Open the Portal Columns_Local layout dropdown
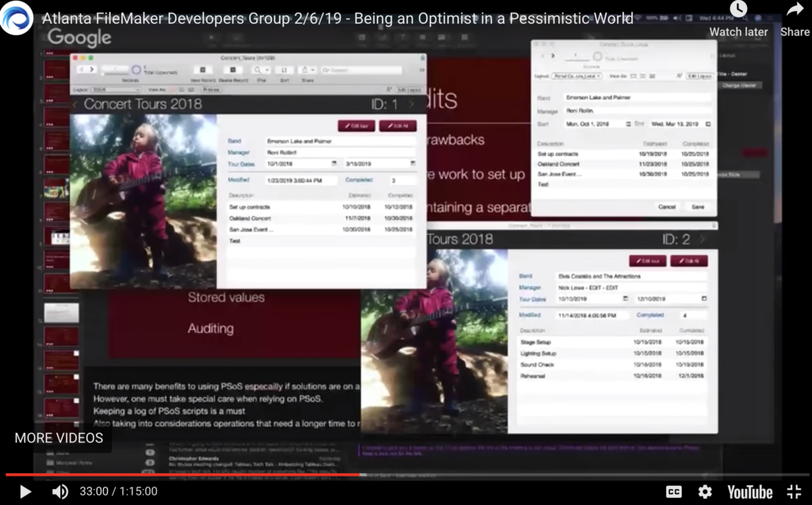The height and width of the screenshot is (505, 812). tap(576, 76)
